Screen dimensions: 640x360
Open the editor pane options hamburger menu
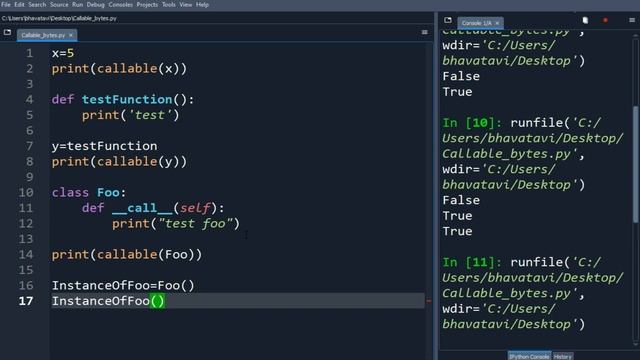pyautogui.click(x=424, y=32)
